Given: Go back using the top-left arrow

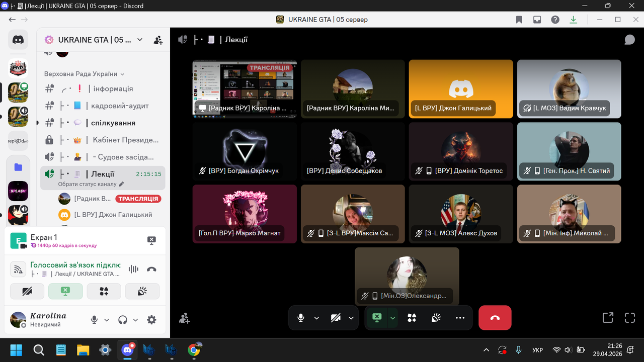Looking at the screenshot, I should coord(13,20).
